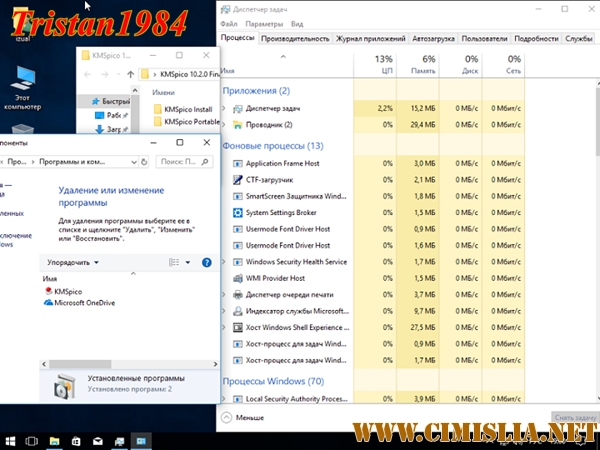Viewport: 600px width, 450px height.
Task: Switch to the Автозагрузка tab
Action: point(434,38)
